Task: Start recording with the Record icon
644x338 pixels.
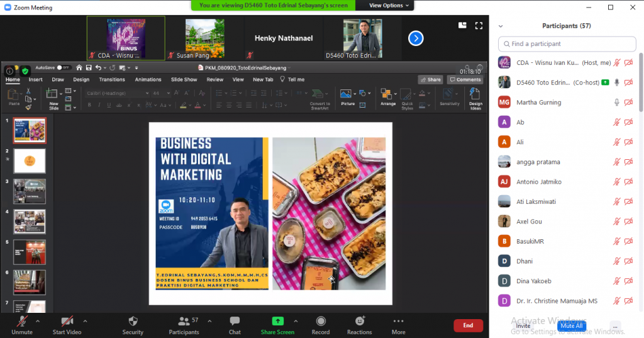Action: point(321,322)
